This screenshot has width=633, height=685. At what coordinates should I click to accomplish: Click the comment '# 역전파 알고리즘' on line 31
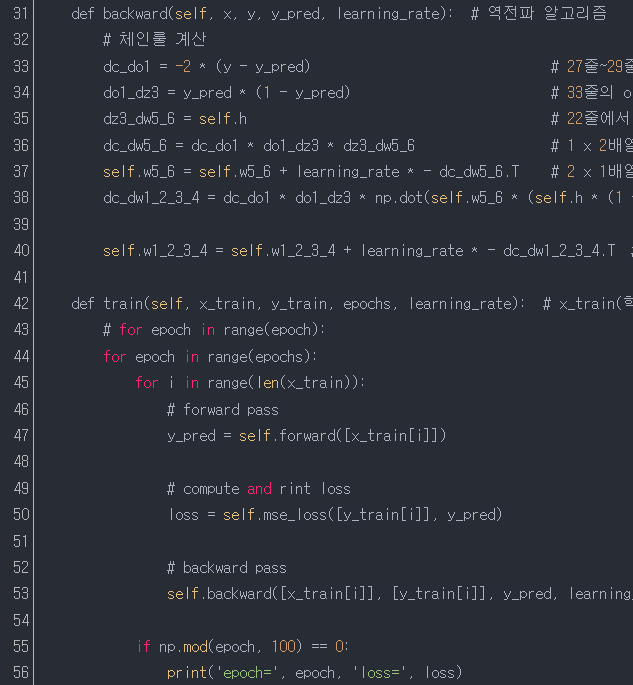(539, 13)
